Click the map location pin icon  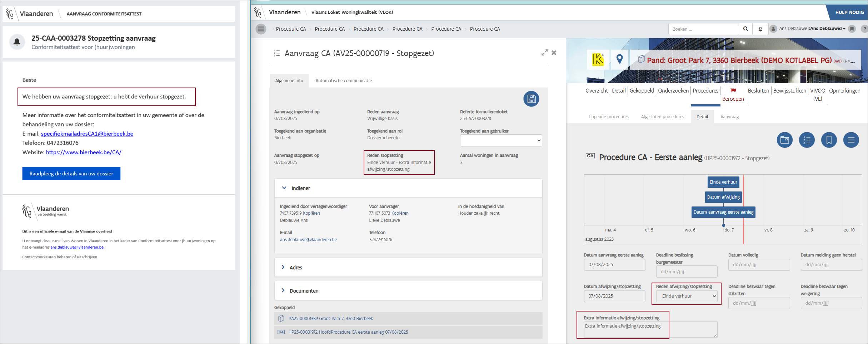(x=620, y=59)
